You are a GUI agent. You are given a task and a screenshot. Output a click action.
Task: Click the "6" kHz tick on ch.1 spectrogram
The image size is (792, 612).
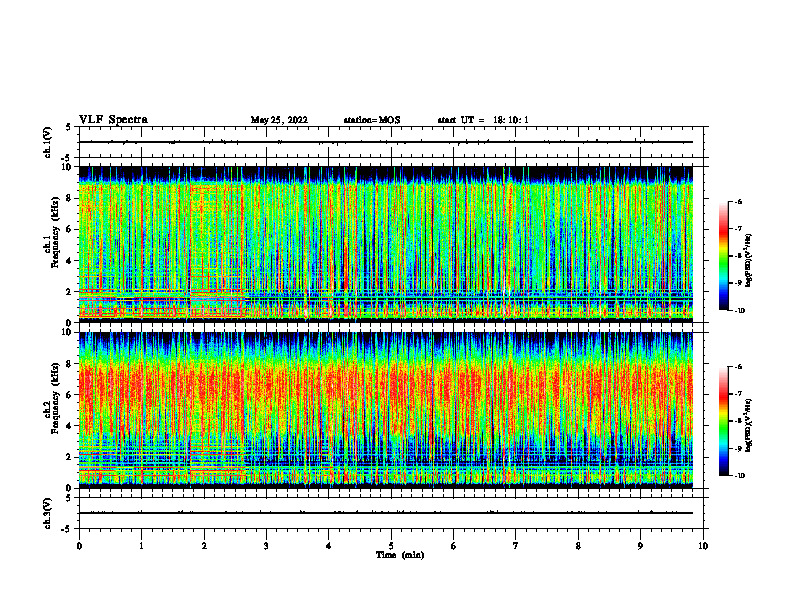(70, 230)
